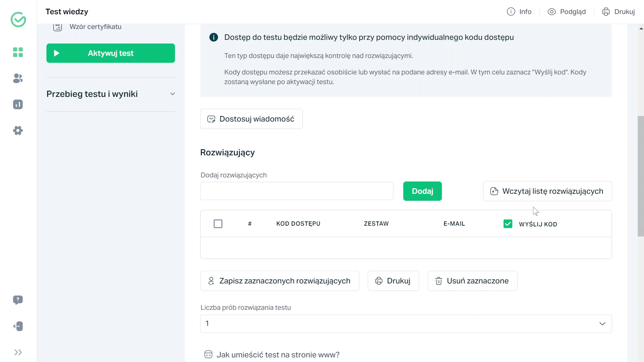Click the users/people icon in sidebar
This screenshot has width=644, height=362.
pos(18,79)
